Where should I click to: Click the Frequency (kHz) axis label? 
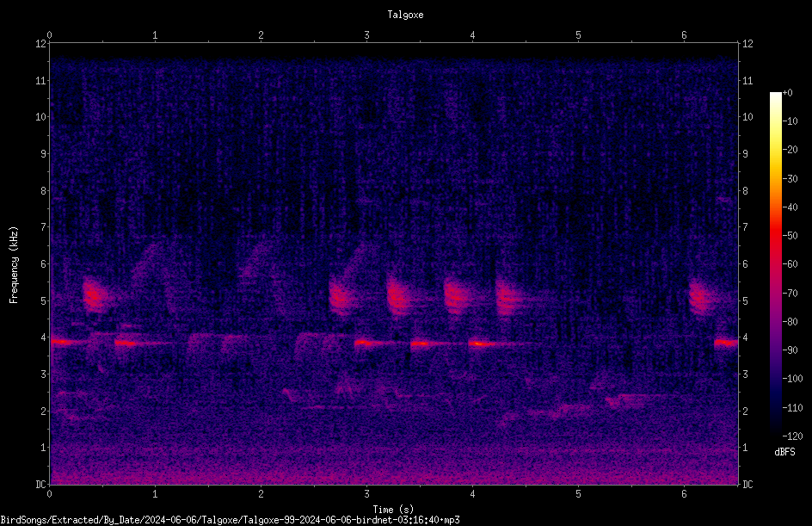[14, 265]
